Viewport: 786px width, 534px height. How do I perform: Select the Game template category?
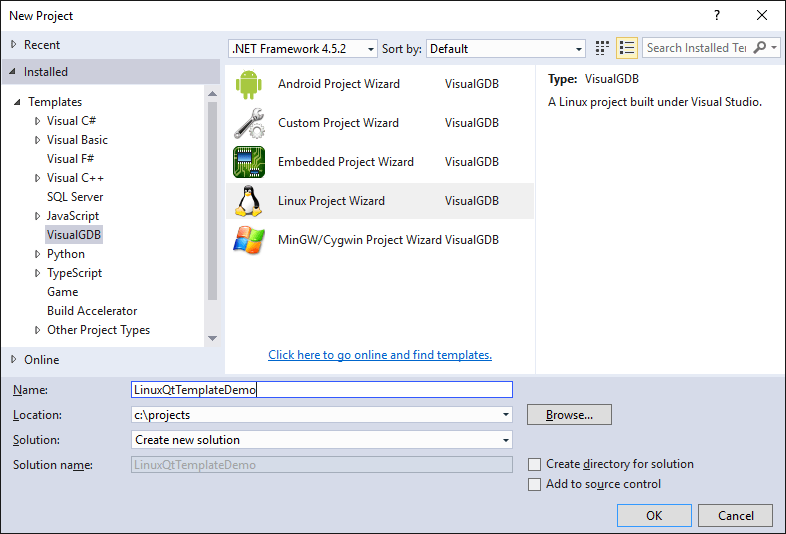[63, 292]
